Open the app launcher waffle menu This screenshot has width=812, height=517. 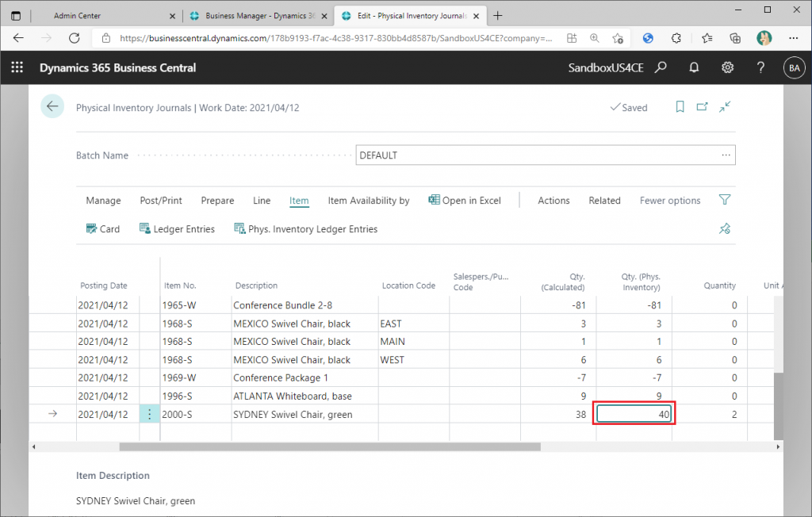[x=17, y=67]
